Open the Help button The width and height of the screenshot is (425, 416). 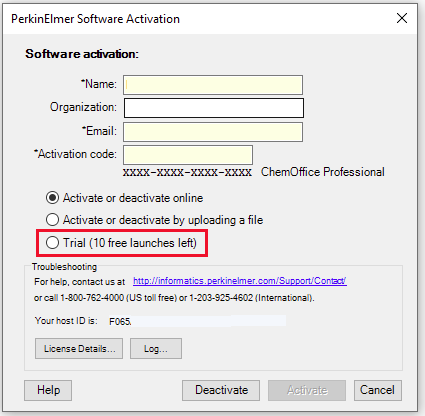pyautogui.click(x=48, y=390)
